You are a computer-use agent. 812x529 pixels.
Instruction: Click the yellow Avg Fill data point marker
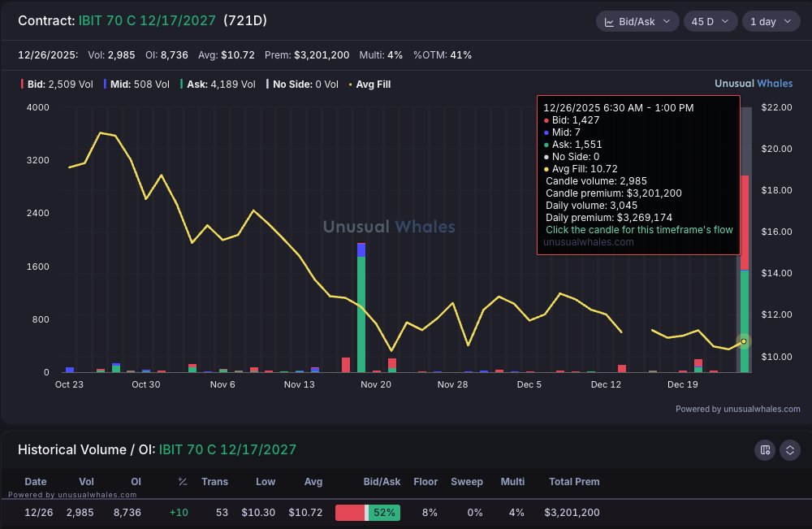[x=744, y=341]
